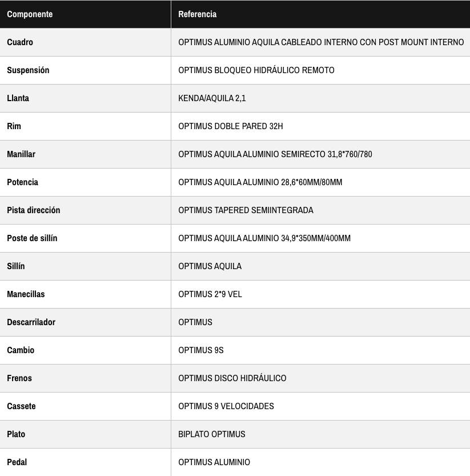Click the Potencia 28,6*60MM/80MM reference
The width and height of the screenshot is (470, 476).
coord(260,182)
